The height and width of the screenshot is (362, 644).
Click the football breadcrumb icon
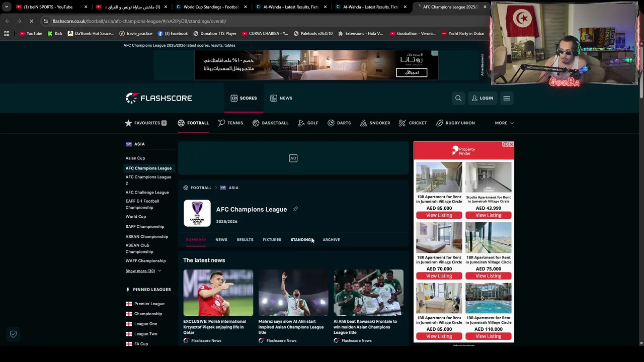[186, 188]
